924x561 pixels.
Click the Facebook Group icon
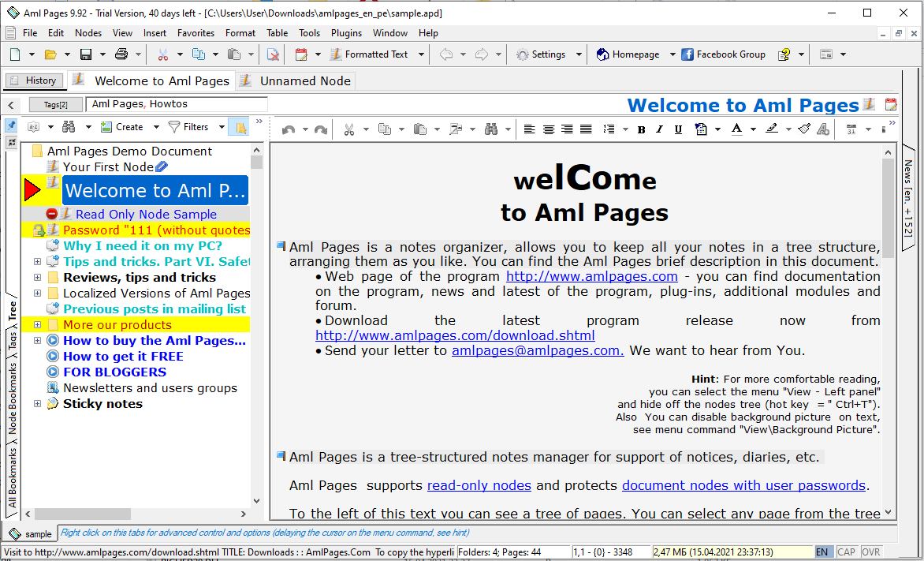click(x=687, y=54)
